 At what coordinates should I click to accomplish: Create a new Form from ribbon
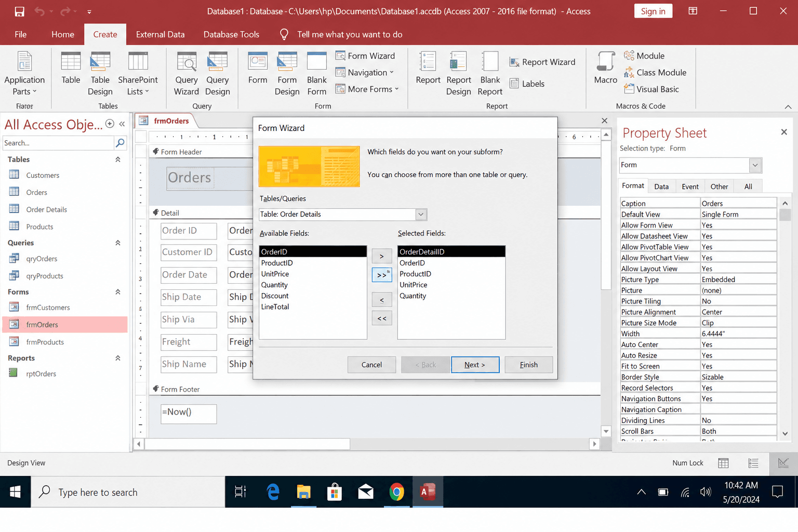tap(258, 68)
